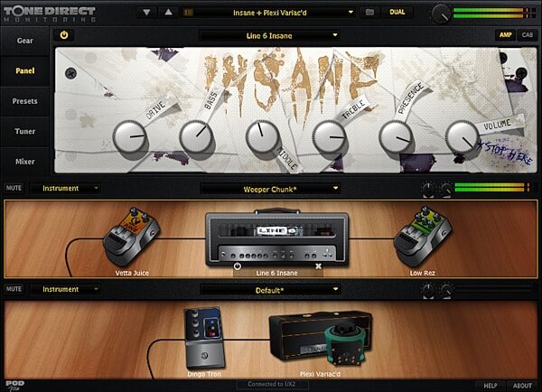Open the Default* tone preset dropdown

pos(270,290)
